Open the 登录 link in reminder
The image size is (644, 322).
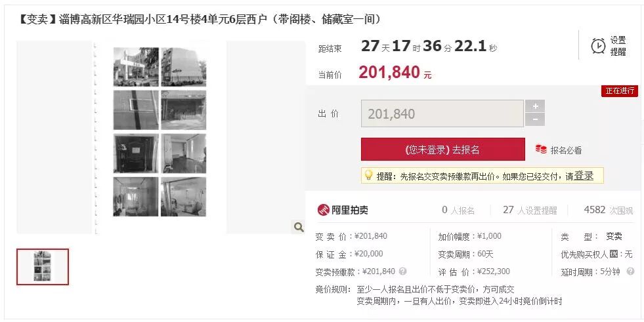click(x=584, y=176)
